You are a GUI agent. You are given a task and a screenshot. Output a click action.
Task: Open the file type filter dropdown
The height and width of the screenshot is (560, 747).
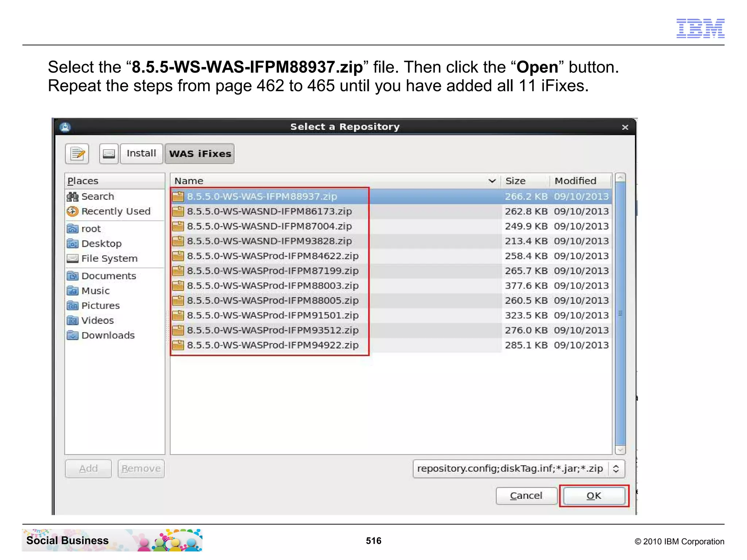519,469
